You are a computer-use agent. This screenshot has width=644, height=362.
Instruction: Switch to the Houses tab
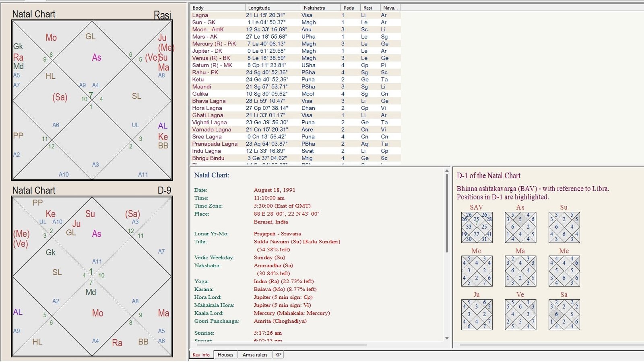pyautogui.click(x=225, y=355)
